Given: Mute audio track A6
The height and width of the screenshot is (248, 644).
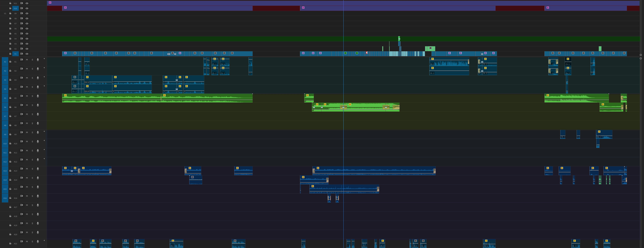Looking at the screenshot, I should [27, 105].
